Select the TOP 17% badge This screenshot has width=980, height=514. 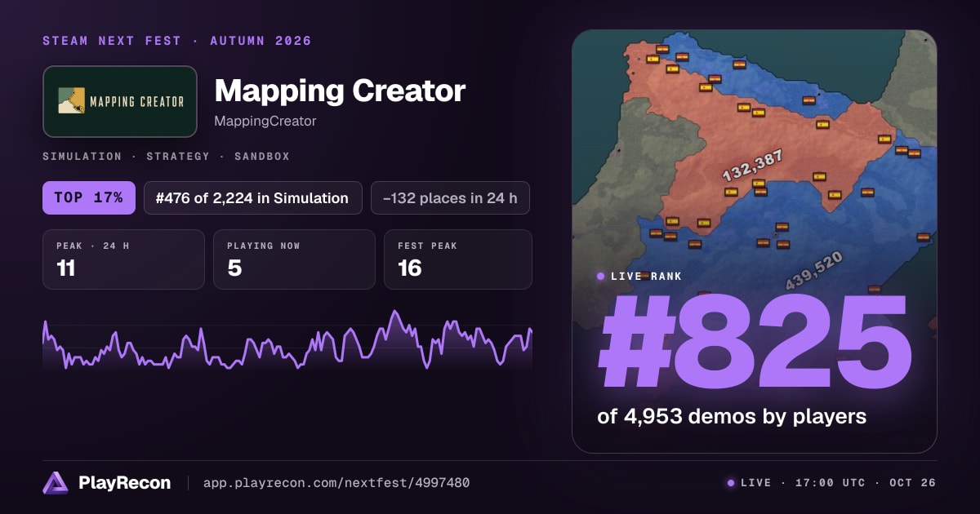point(89,197)
